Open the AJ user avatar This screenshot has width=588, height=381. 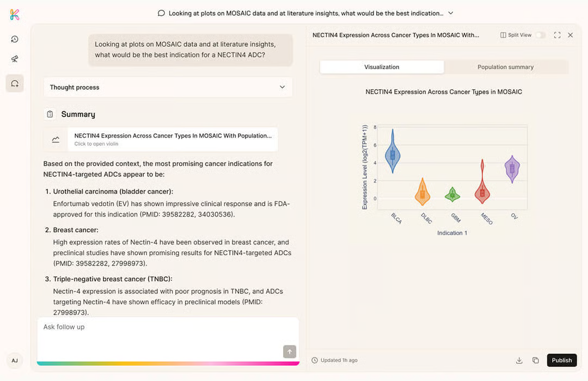pyautogui.click(x=15, y=360)
